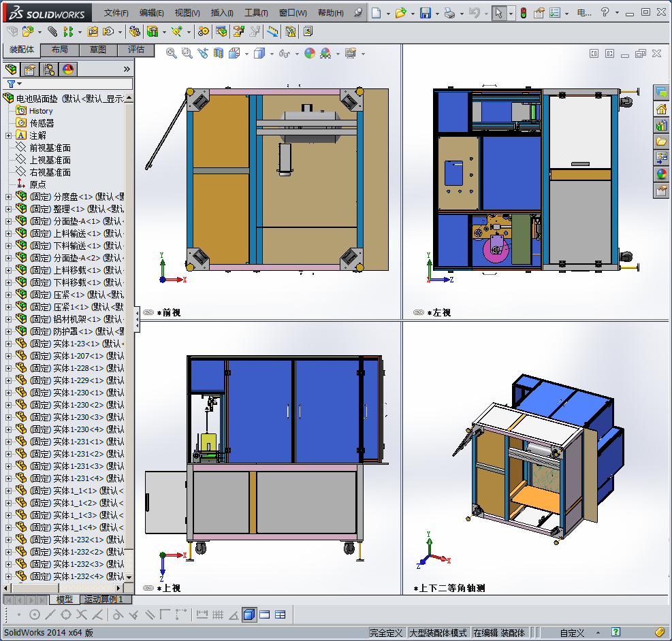Click the feature tree horizontal scrollbar right arrow

119,588
